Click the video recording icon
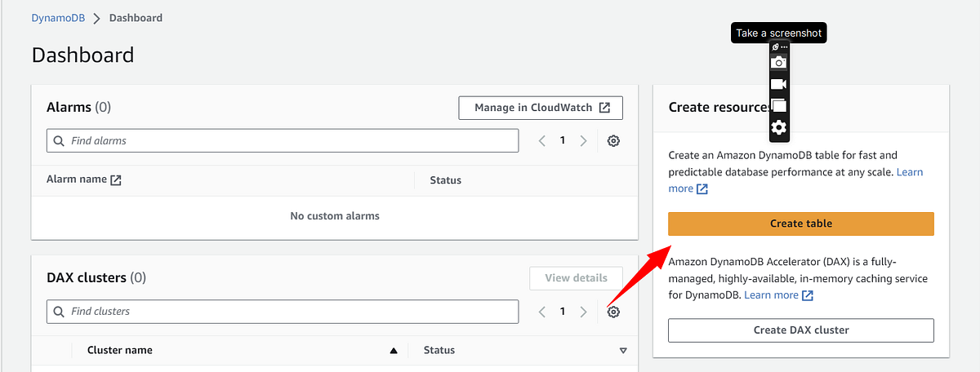 tap(779, 84)
